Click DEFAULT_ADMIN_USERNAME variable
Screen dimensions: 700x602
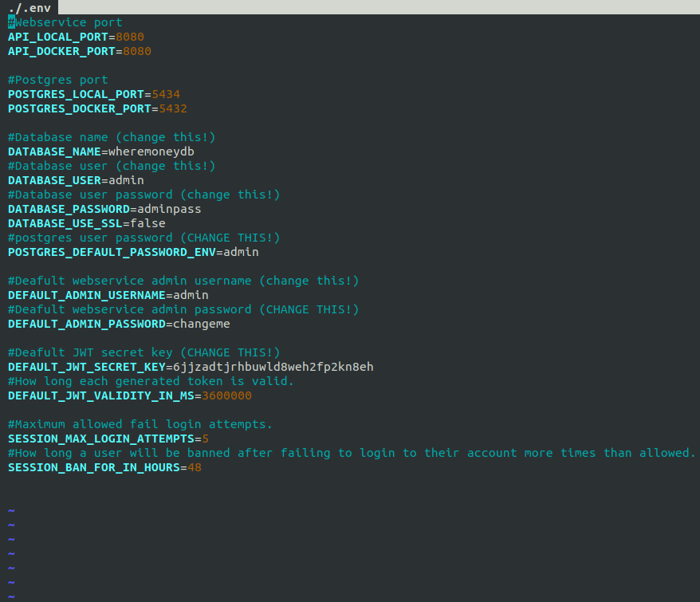(x=87, y=295)
